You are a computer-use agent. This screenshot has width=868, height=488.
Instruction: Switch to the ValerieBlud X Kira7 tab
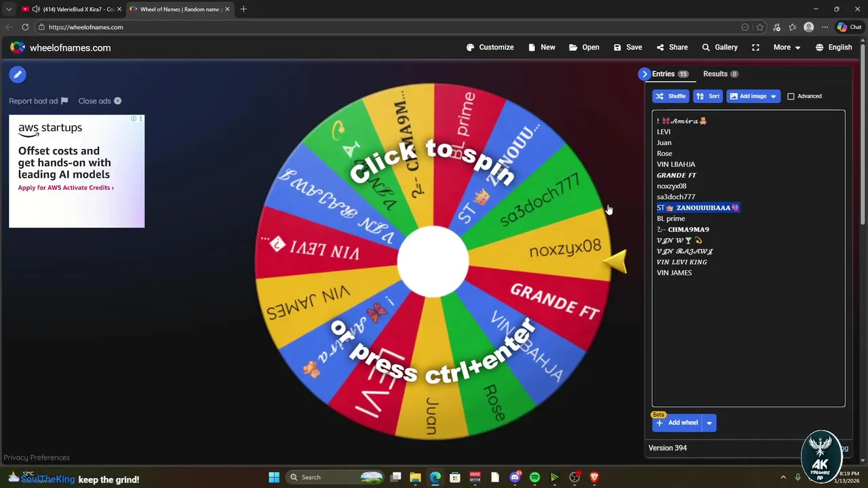72,9
